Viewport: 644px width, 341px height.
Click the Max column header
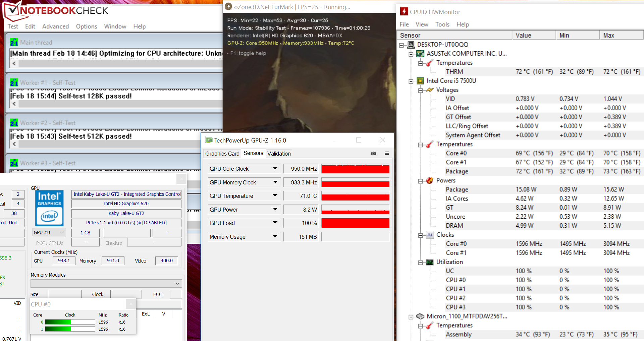pyautogui.click(x=622, y=35)
